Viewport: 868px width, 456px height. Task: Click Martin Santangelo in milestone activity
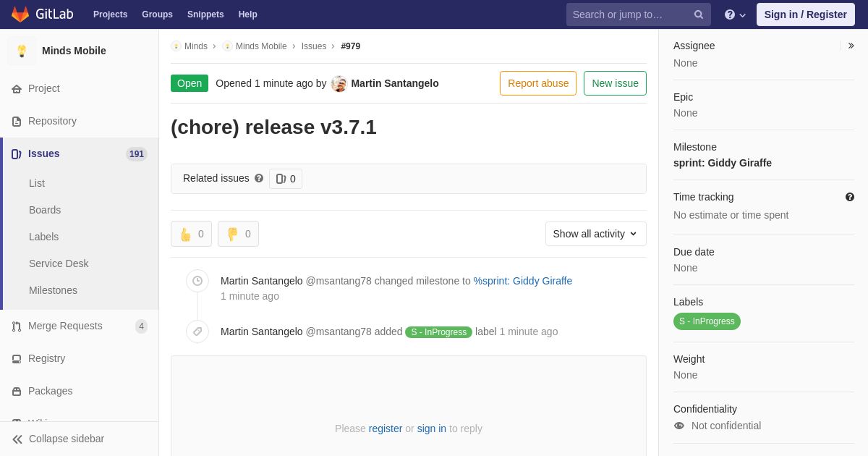pos(262,281)
